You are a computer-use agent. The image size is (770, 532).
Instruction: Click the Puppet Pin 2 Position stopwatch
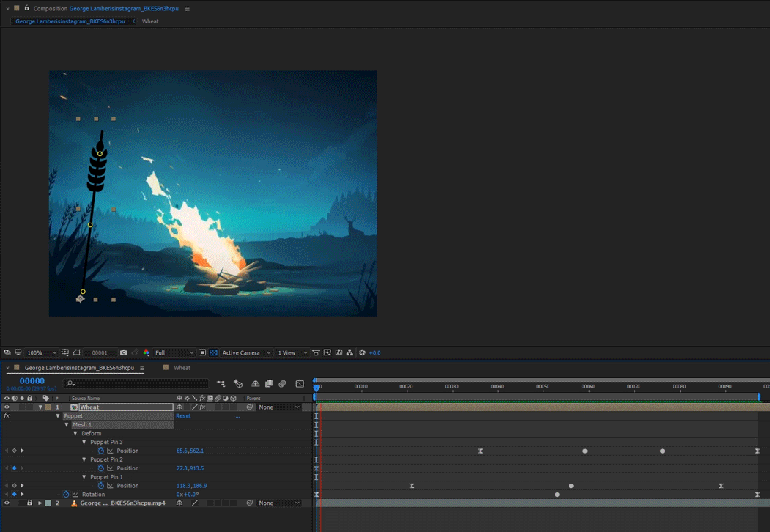click(x=100, y=468)
